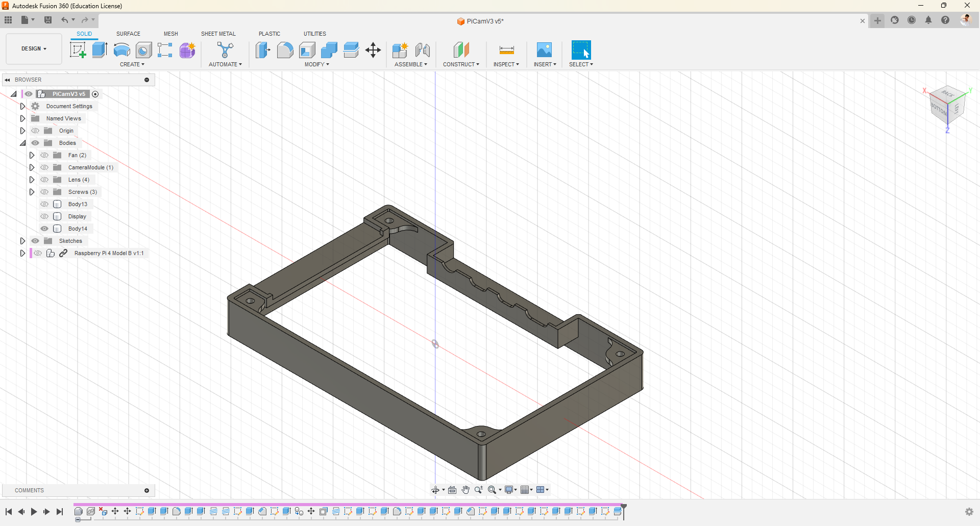Toggle visibility of PiCamV3 v5 root component

click(x=29, y=94)
